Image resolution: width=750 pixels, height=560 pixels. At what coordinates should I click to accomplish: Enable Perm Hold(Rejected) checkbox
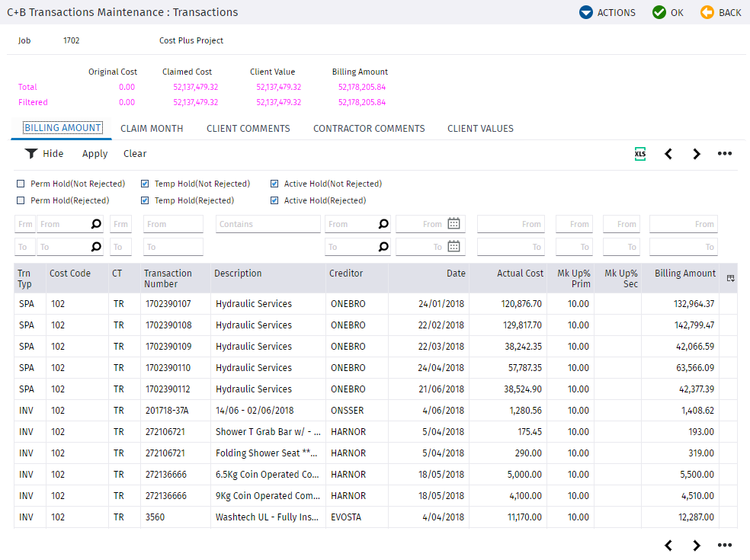pyautogui.click(x=21, y=200)
